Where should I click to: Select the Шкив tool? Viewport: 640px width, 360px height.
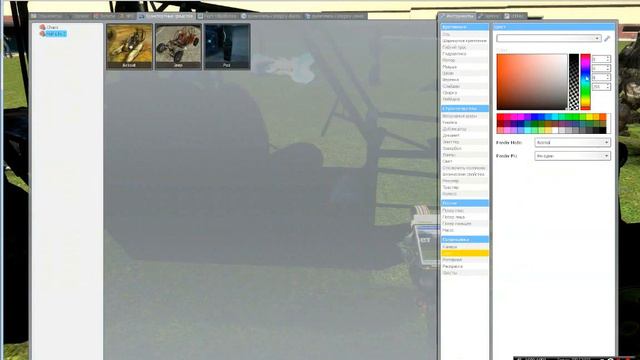464,73
